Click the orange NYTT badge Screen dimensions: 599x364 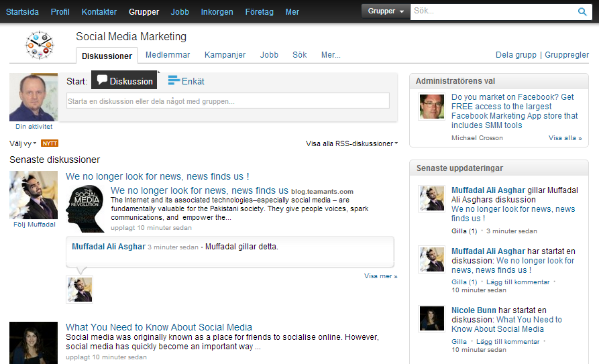[x=50, y=143]
